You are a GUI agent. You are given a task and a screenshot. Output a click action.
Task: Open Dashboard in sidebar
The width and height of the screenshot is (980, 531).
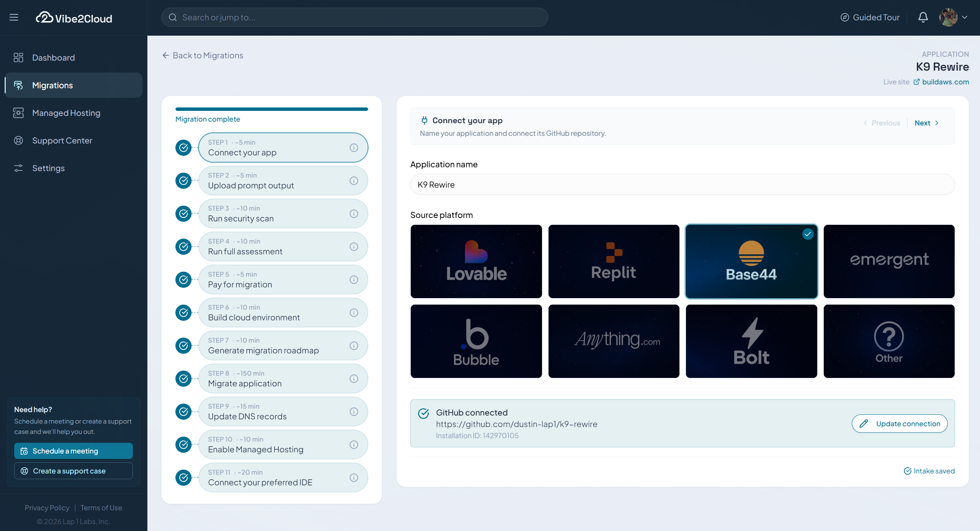(74, 58)
